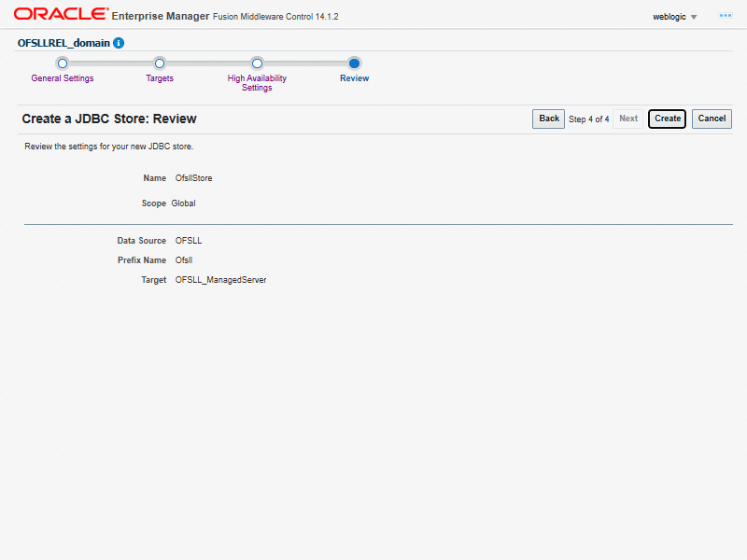This screenshot has height=560, width=747.
Task: Click the Scope value Global
Action: pos(183,203)
